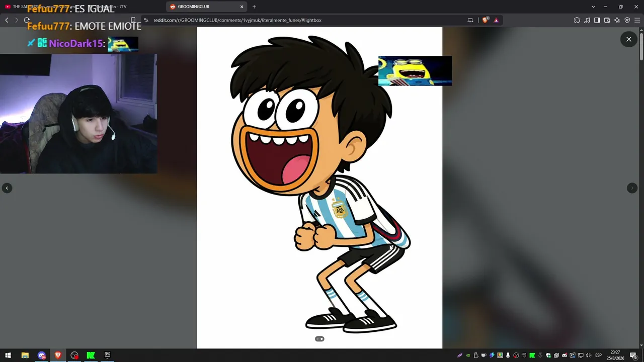Open File Explorer from the taskbar

point(25,355)
